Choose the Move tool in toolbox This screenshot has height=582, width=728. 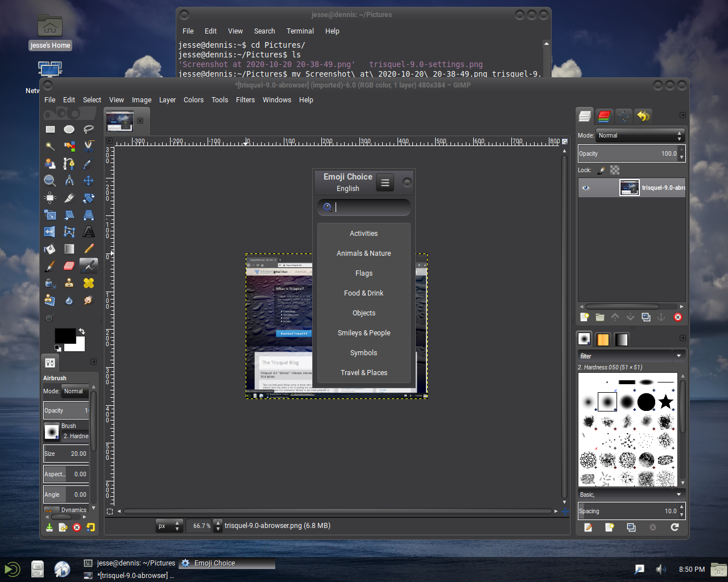pyautogui.click(x=88, y=181)
